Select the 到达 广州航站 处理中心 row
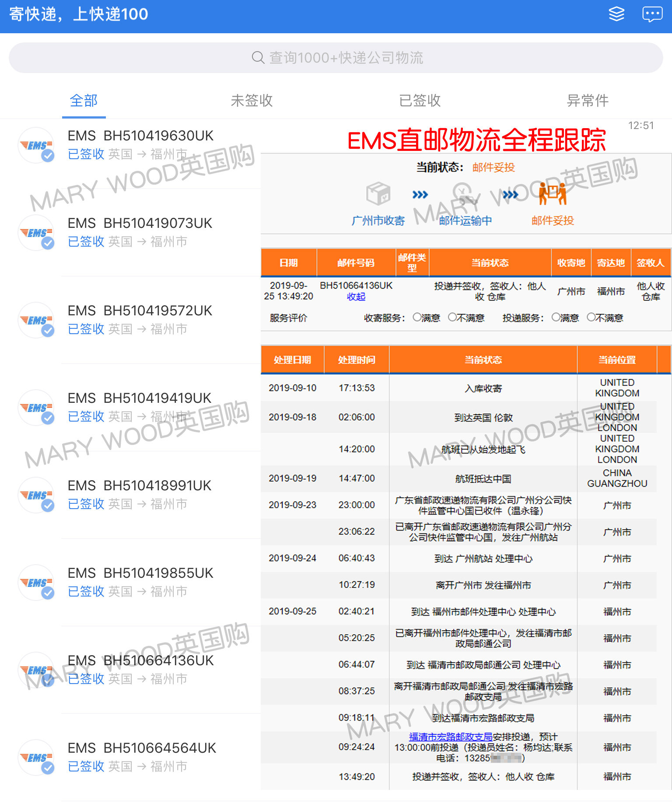 [x=459, y=559]
